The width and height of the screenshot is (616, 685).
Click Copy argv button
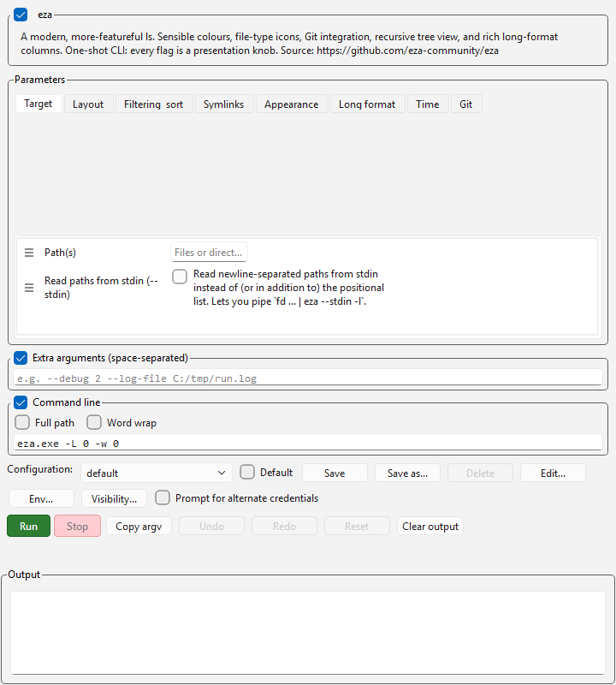click(139, 526)
